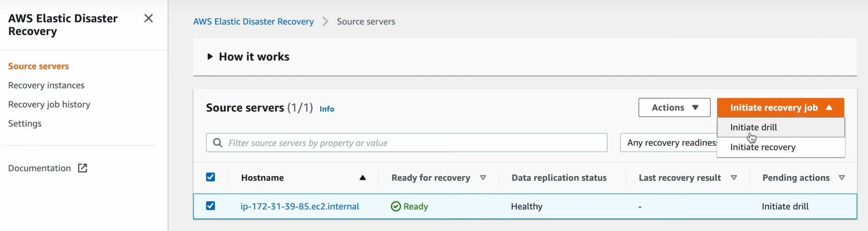Sort by Last recovery result column
The image size is (868, 231).
click(x=679, y=178)
